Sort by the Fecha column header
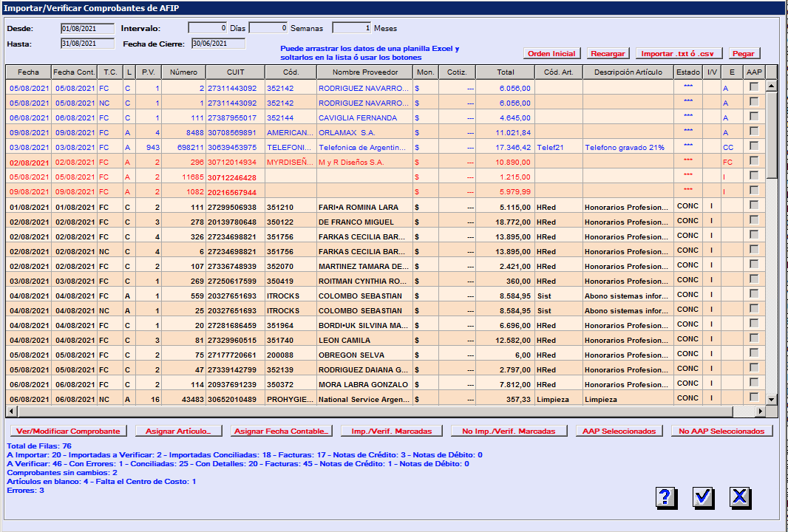 (29, 72)
